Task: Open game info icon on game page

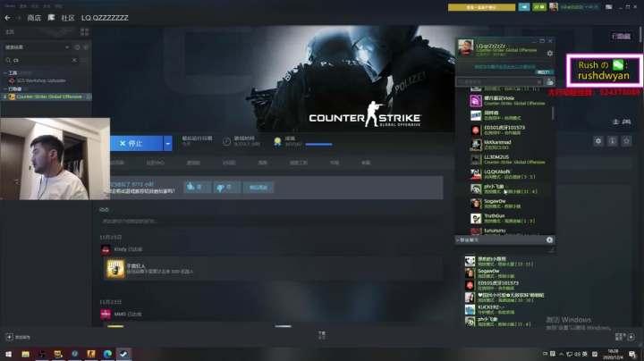Action: pos(613,141)
